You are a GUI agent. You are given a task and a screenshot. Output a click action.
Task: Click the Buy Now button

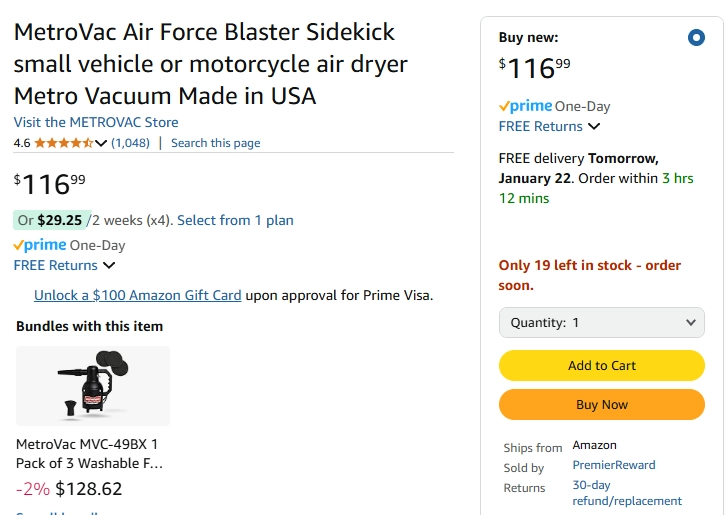(x=602, y=404)
